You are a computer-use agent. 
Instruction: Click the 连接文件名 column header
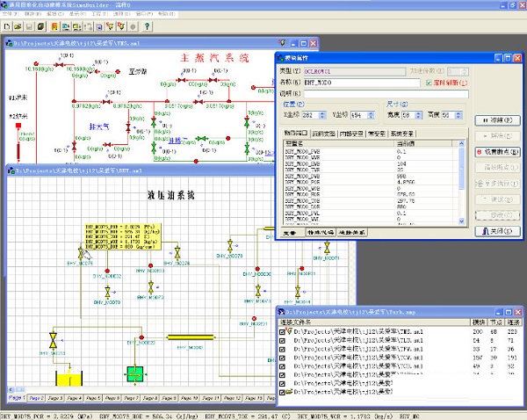click(x=374, y=322)
